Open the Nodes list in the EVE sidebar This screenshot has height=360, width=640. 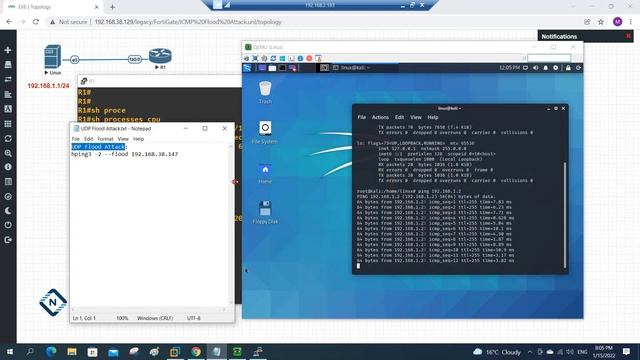pyautogui.click(x=8, y=64)
